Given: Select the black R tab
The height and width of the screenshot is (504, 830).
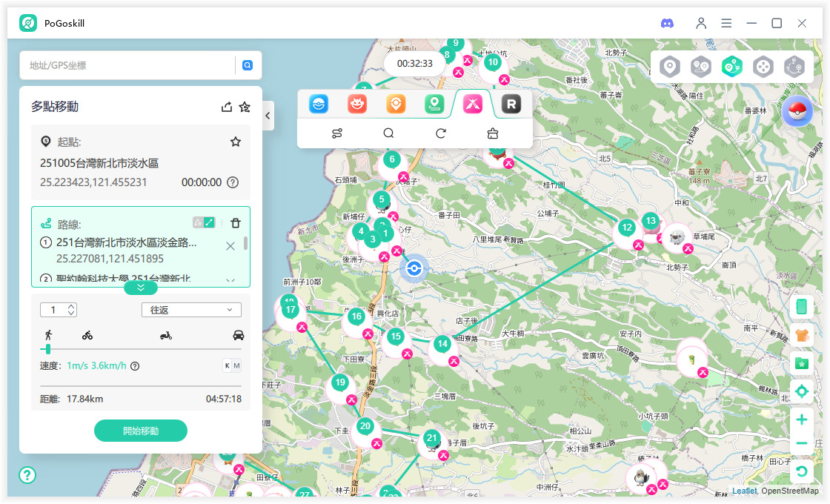Looking at the screenshot, I should (511, 105).
